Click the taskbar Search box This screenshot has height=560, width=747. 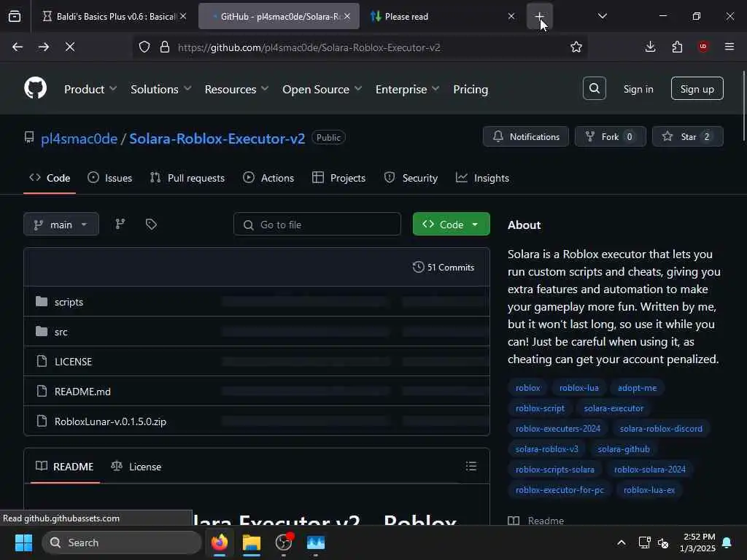pyautogui.click(x=122, y=542)
